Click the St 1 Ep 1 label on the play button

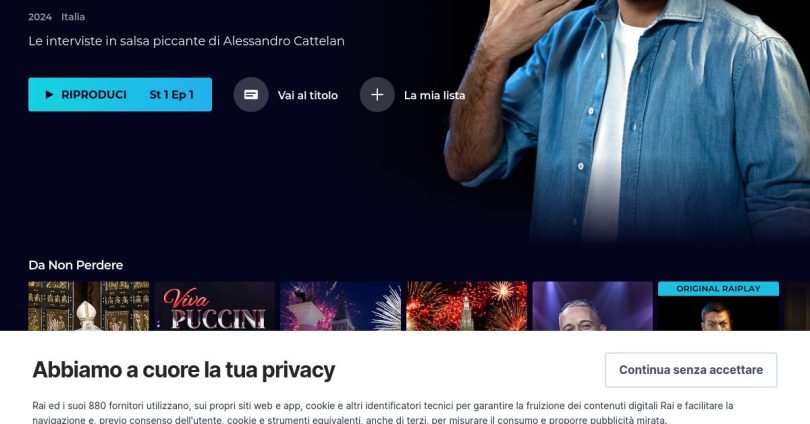click(x=172, y=95)
